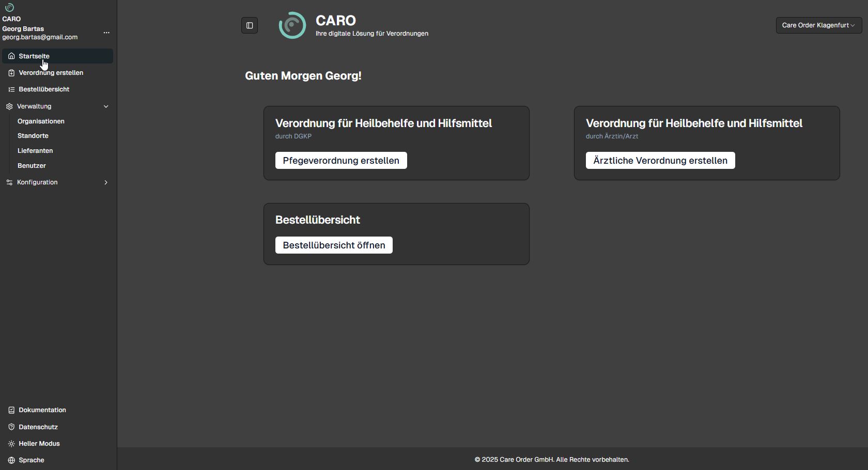Select Lieferanten in the sidebar
868x470 pixels.
35,151
